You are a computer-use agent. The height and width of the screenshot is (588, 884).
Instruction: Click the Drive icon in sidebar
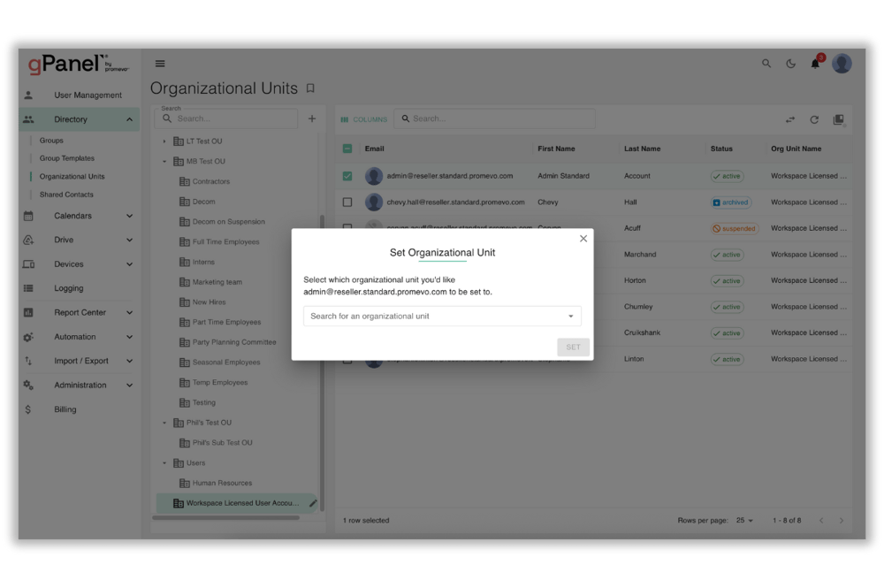(x=28, y=241)
